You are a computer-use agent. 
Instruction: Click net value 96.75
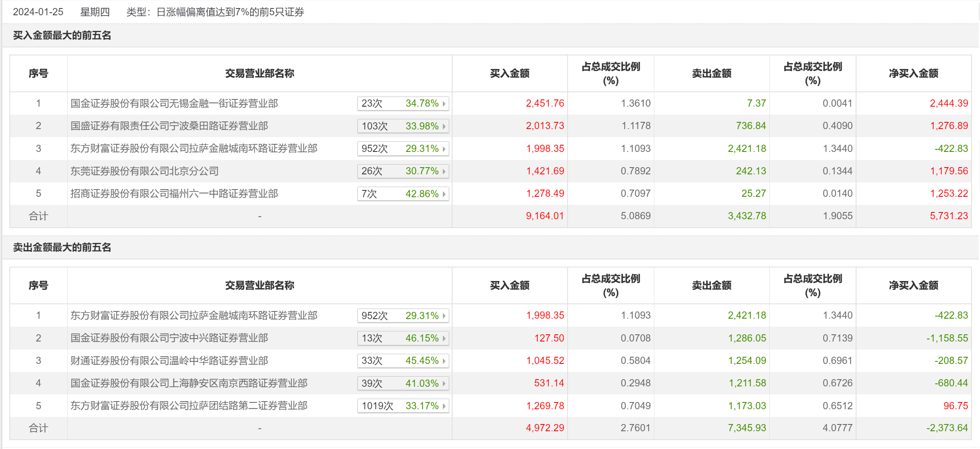point(955,406)
